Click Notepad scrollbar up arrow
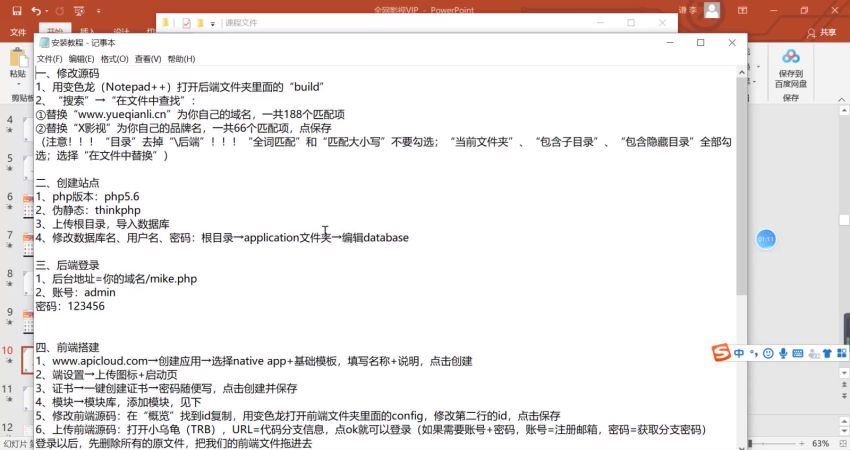This screenshot has height=450, width=850. tap(741, 72)
